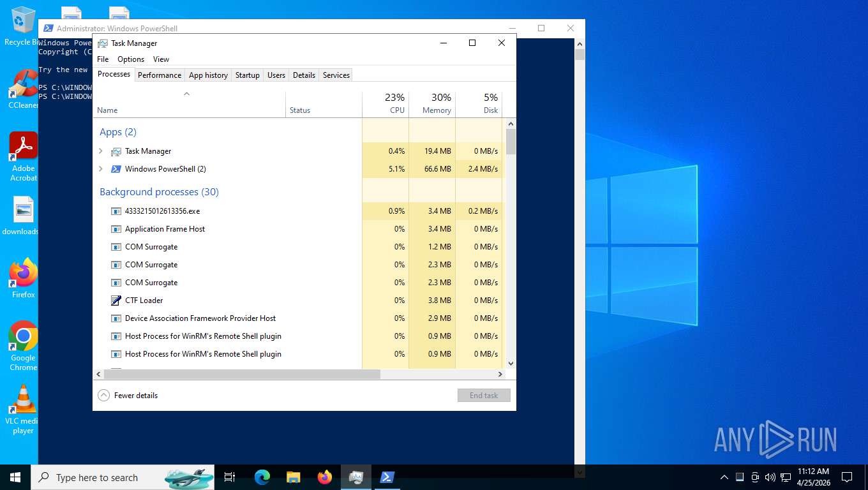
Task: Switch to the Startup tab
Action: pos(248,75)
